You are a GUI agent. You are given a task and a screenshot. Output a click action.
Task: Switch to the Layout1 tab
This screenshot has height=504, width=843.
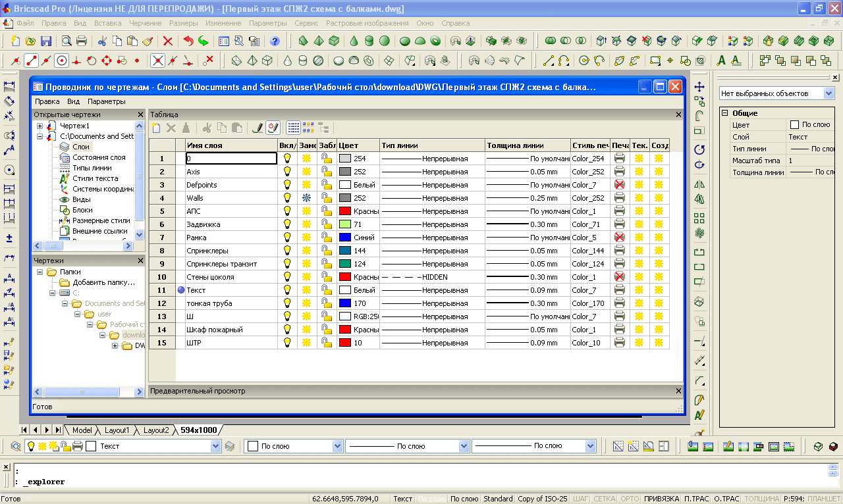[118, 430]
